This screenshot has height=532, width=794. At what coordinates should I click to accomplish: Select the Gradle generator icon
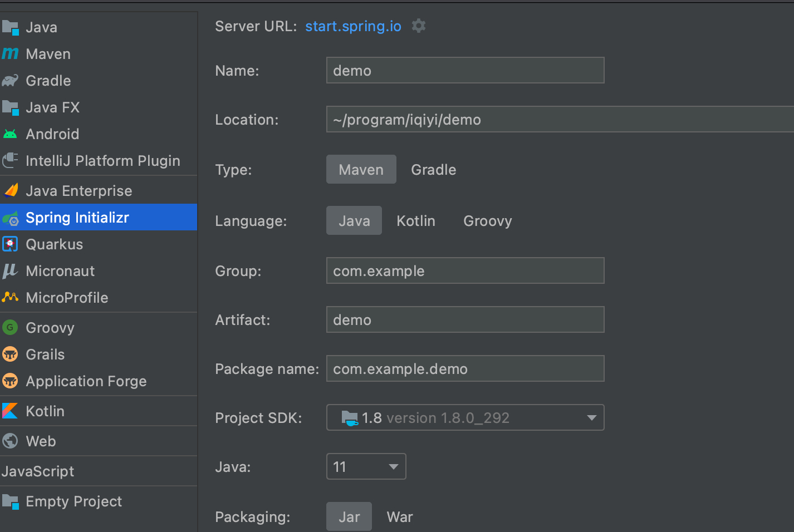(11, 80)
